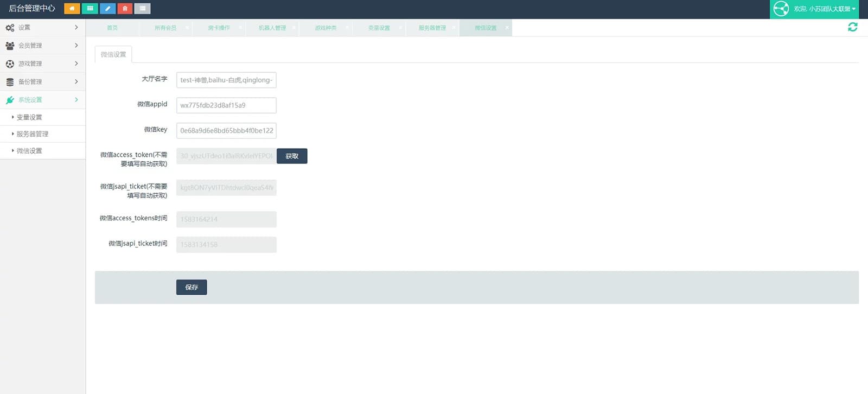
Task: Expand the 会员管理 sidebar menu
Action: tap(42, 46)
